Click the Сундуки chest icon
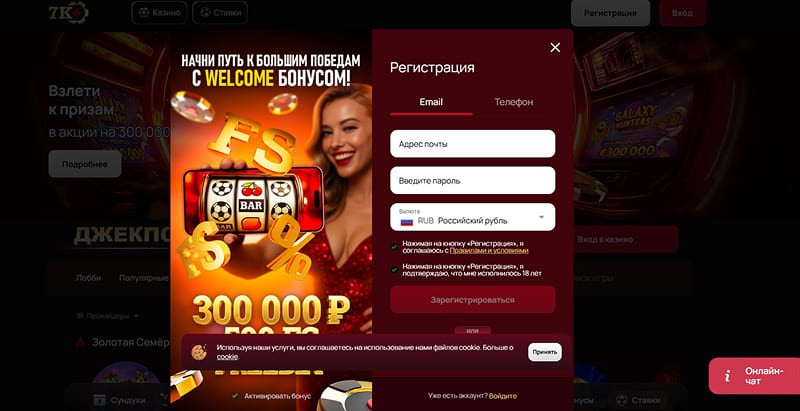Screen dimensions: 800x411 coord(99,400)
